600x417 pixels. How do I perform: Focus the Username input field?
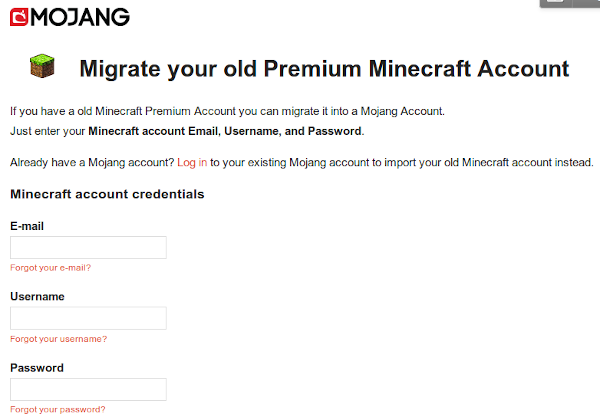click(x=88, y=318)
